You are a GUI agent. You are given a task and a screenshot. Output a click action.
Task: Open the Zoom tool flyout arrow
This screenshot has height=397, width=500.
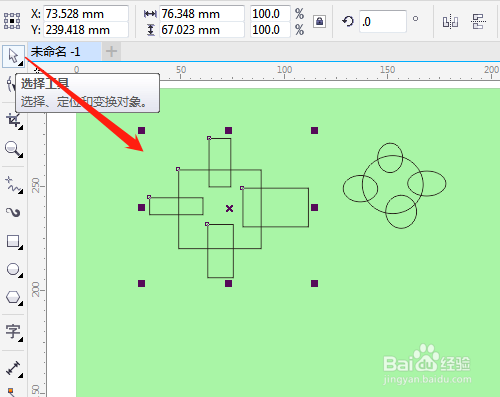(x=21, y=155)
